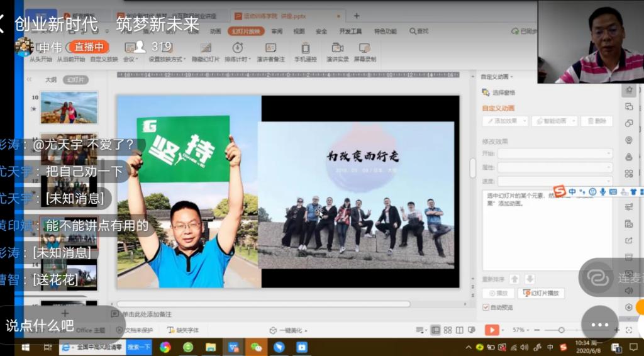Select the 开发工具 developer tools tab
The width and height of the screenshot is (644, 356).
[x=350, y=31]
